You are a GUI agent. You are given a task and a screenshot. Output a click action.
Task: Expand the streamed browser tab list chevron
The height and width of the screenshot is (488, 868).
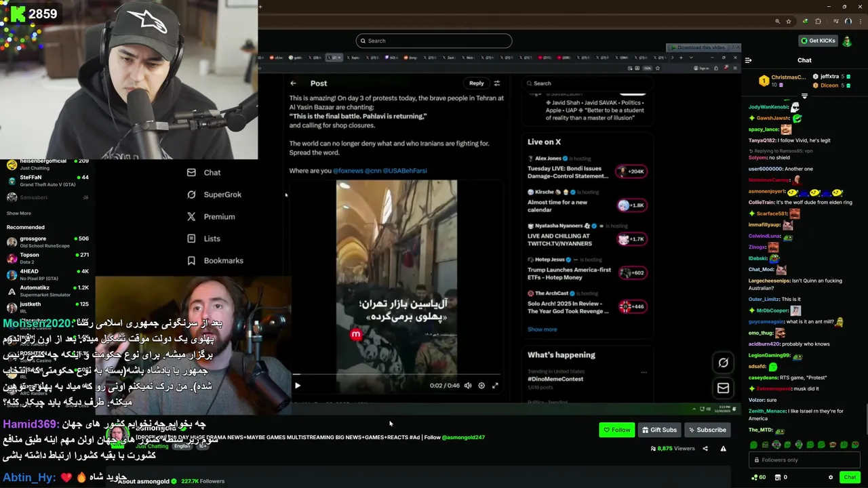click(691, 58)
